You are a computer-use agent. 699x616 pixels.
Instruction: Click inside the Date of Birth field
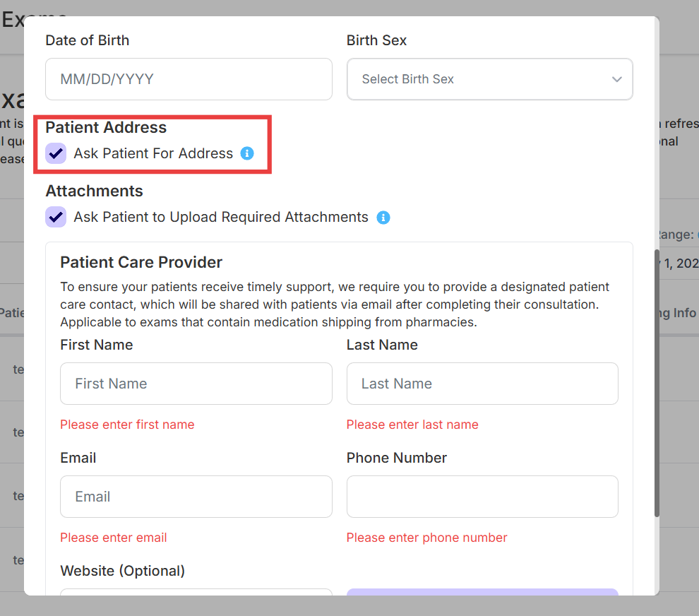[x=189, y=79]
